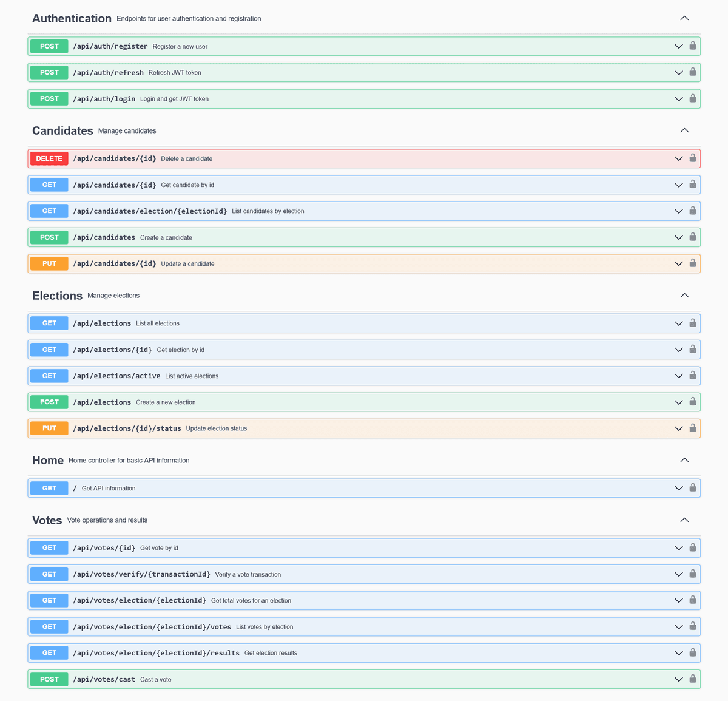Open authorization for POST /api/votes/cast

[x=692, y=679]
